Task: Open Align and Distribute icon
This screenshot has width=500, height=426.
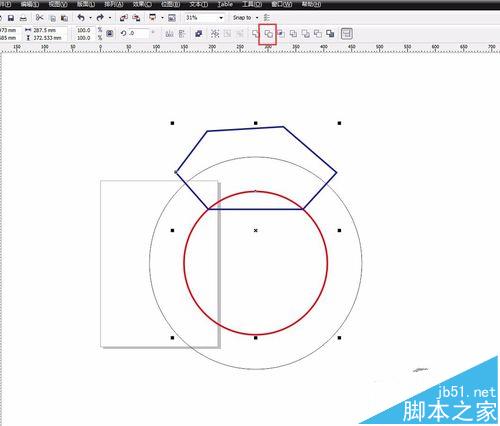Action: 347,34
